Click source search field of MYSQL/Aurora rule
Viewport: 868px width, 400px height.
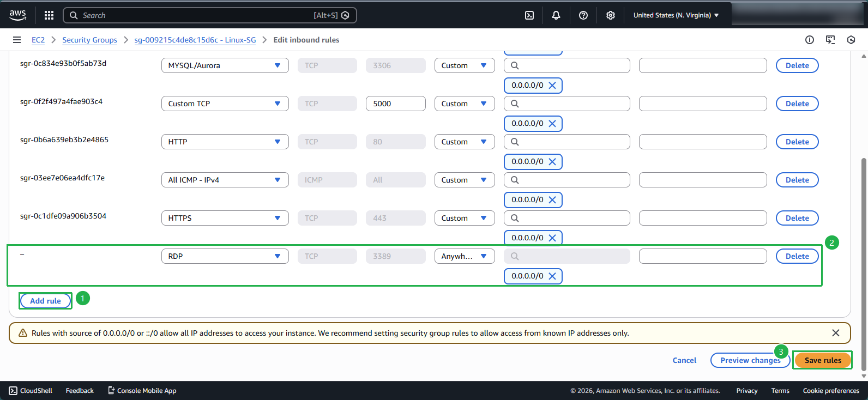[567, 65]
